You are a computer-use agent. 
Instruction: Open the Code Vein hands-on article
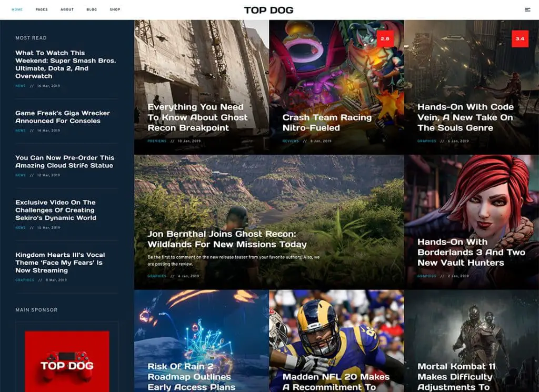coord(465,117)
